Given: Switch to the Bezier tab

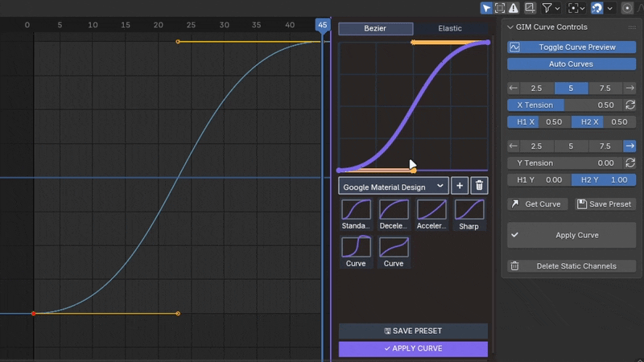Looking at the screenshot, I should click(375, 28).
